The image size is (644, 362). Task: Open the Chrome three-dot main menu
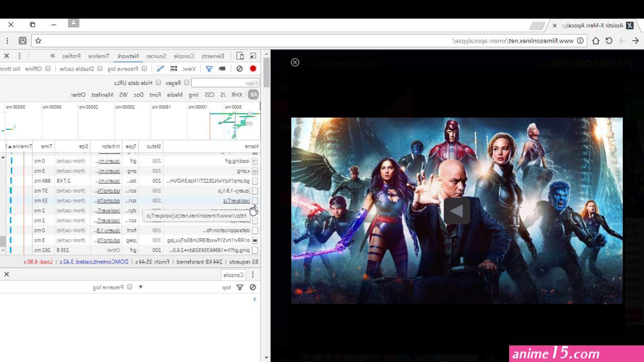coord(7,41)
